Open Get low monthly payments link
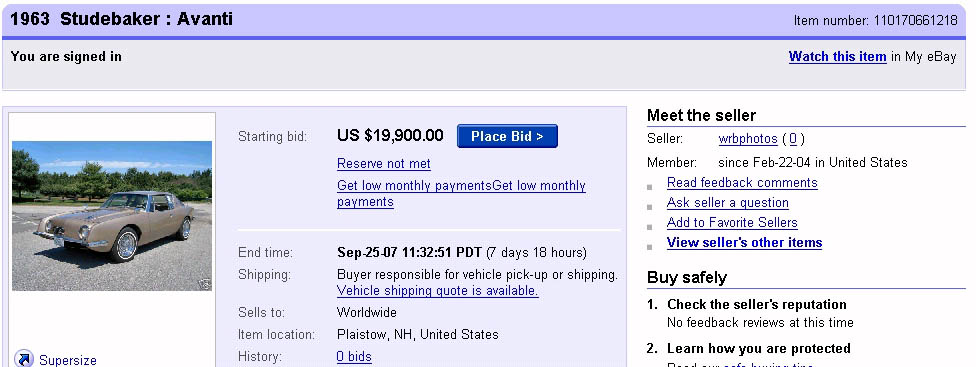This screenshot has width=976, height=367. click(461, 193)
